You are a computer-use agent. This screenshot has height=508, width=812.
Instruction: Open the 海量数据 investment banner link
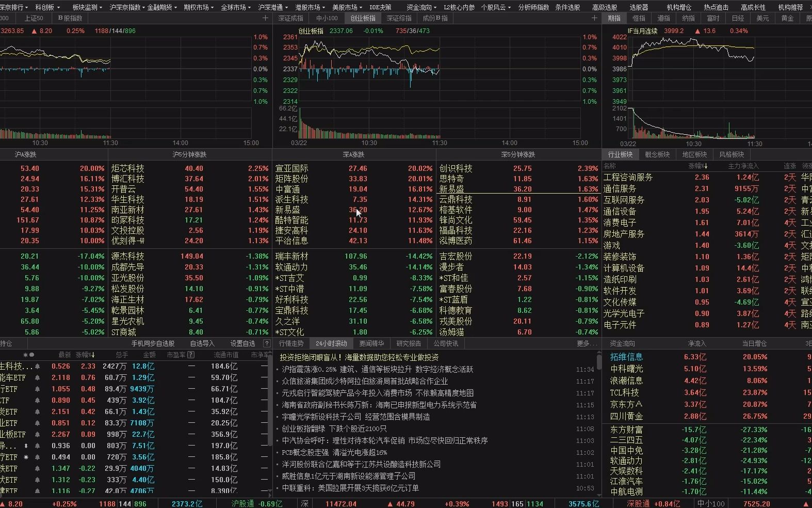(359, 357)
